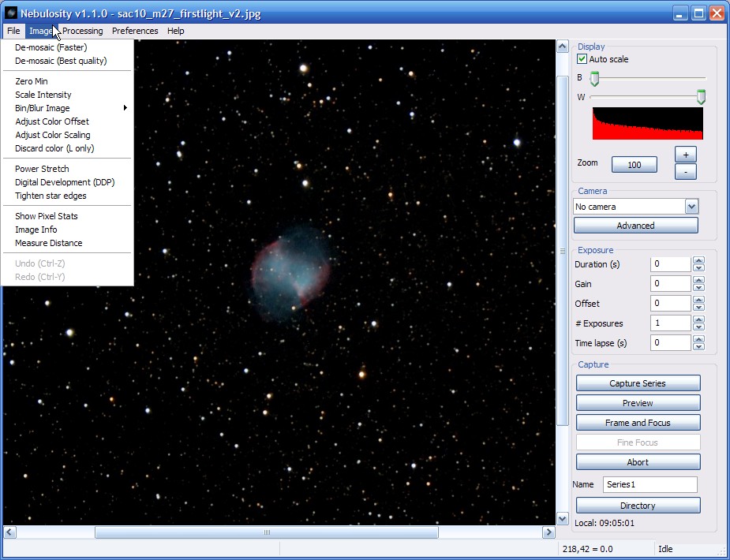Decrease the Time lapse spinner value
This screenshot has height=560, width=730.
[x=698, y=347]
